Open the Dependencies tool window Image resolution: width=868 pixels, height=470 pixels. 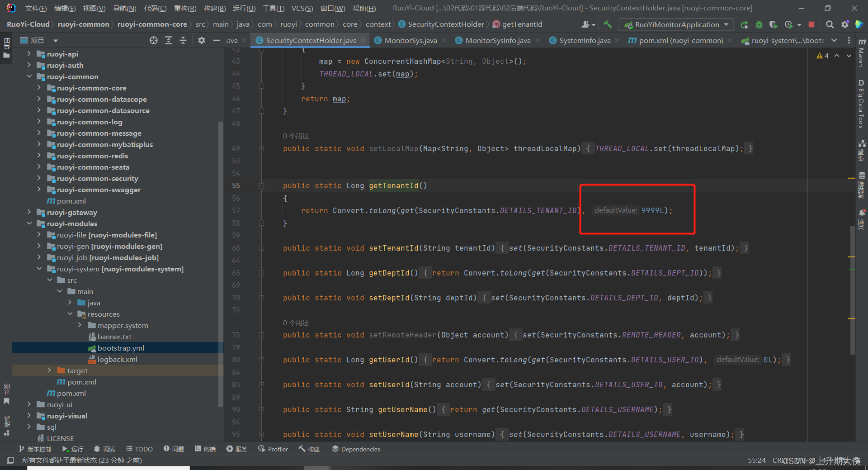click(x=356, y=449)
